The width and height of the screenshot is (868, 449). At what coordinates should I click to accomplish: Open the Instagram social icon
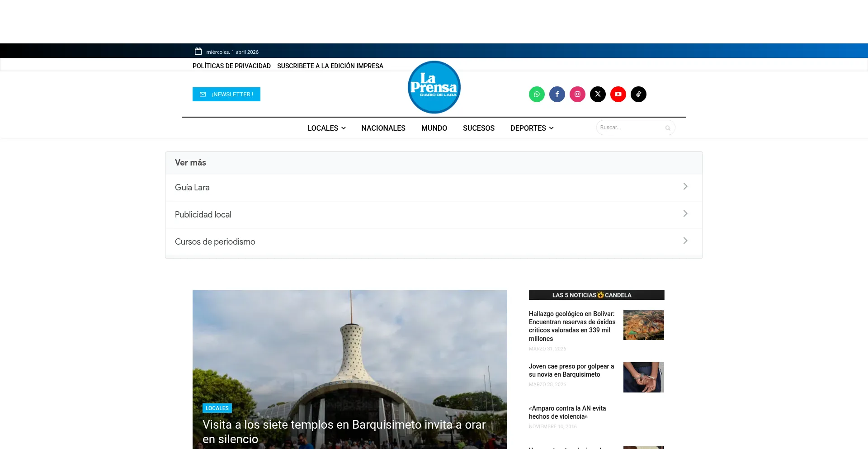pyautogui.click(x=577, y=94)
